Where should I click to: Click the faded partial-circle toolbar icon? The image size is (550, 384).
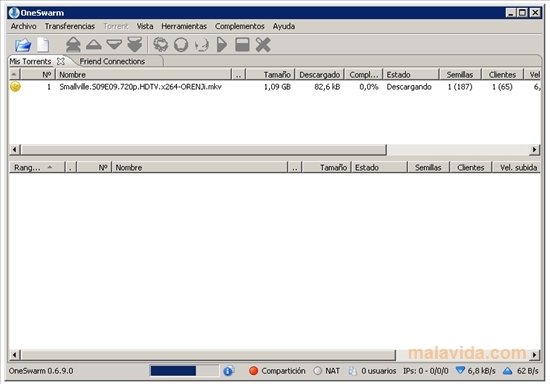(202, 45)
